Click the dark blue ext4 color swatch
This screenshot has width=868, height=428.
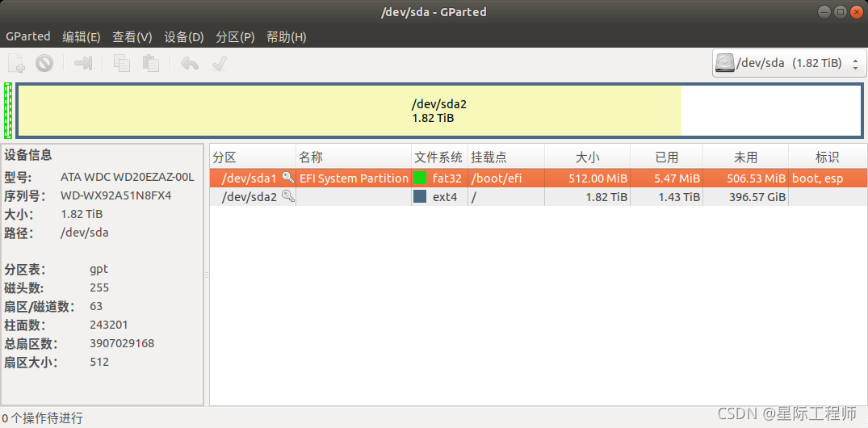click(x=420, y=196)
